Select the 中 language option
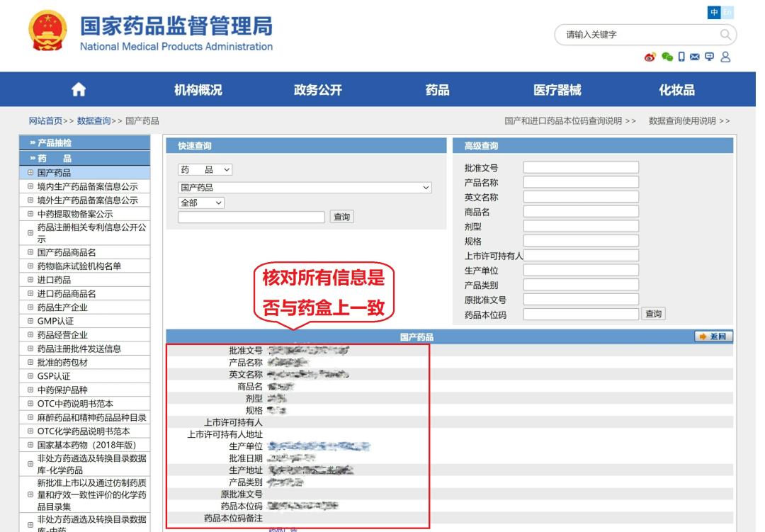 (714, 13)
